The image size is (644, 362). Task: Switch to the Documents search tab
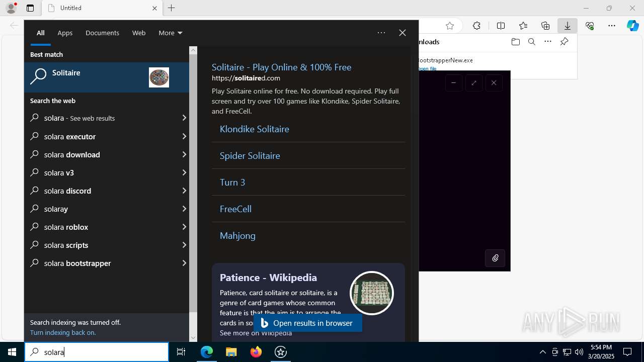(102, 33)
